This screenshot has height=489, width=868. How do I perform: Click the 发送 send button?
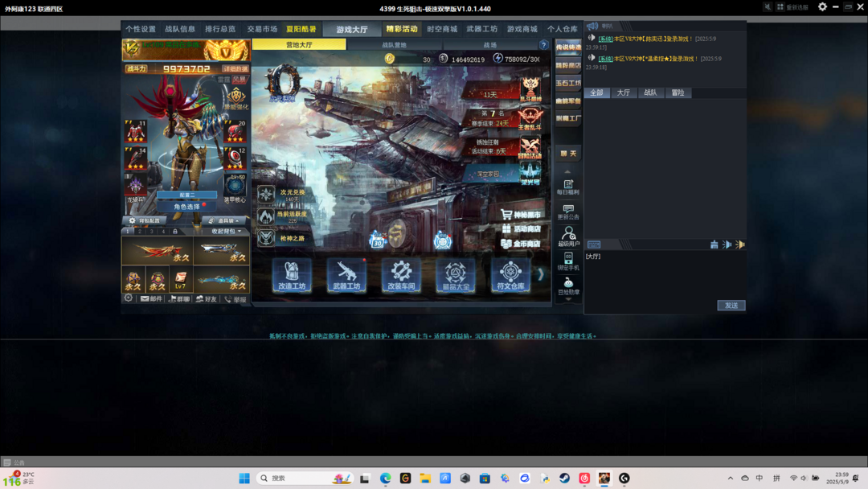(731, 305)
